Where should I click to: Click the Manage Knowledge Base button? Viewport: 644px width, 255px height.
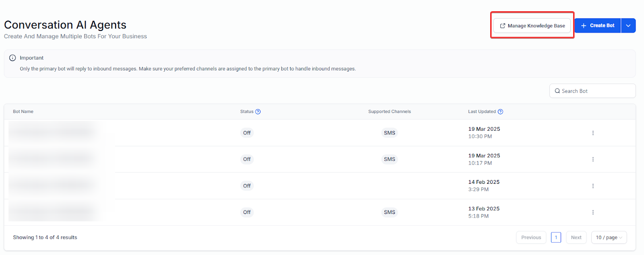click(532, 26)
